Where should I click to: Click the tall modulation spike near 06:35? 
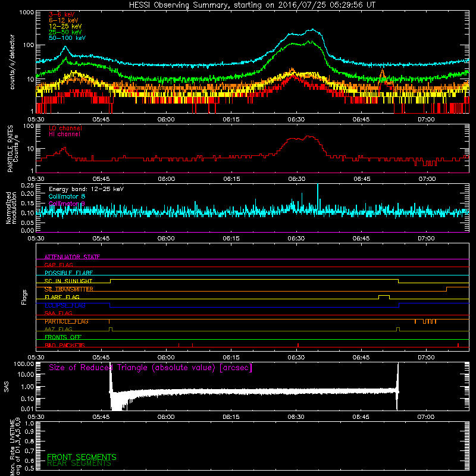point(318,198)
